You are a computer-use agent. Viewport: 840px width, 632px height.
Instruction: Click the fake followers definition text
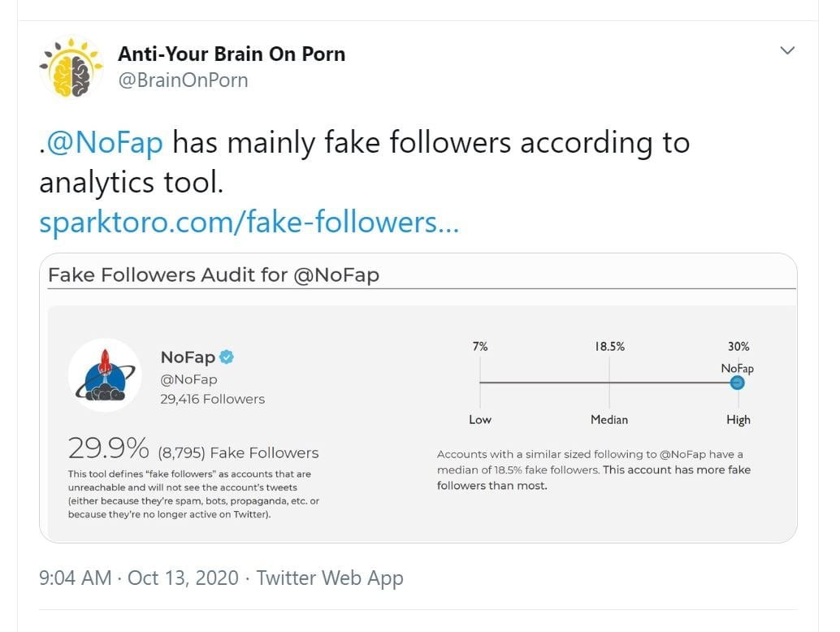193,494
